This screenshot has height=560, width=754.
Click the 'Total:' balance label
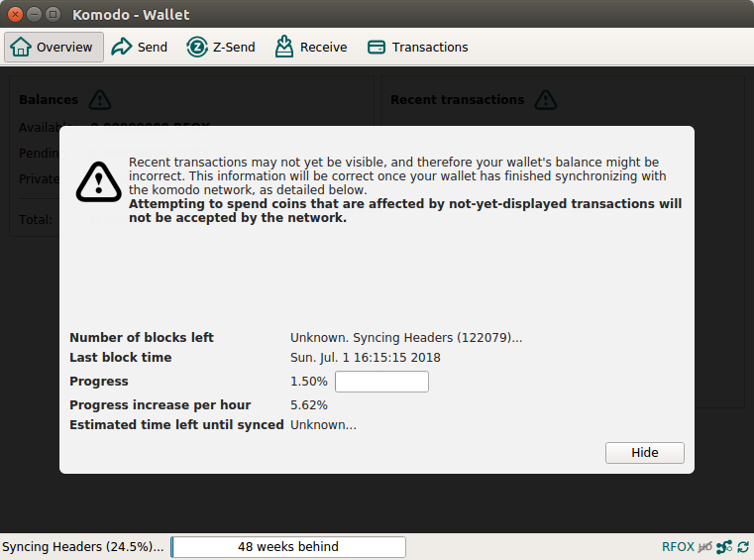click(35, 219)
